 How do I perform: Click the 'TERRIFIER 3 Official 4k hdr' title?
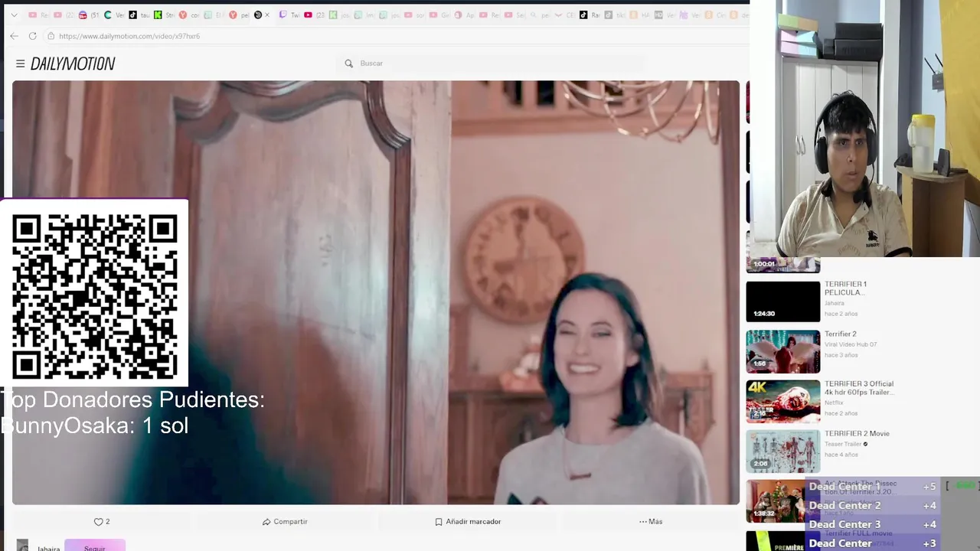point(859,388)
